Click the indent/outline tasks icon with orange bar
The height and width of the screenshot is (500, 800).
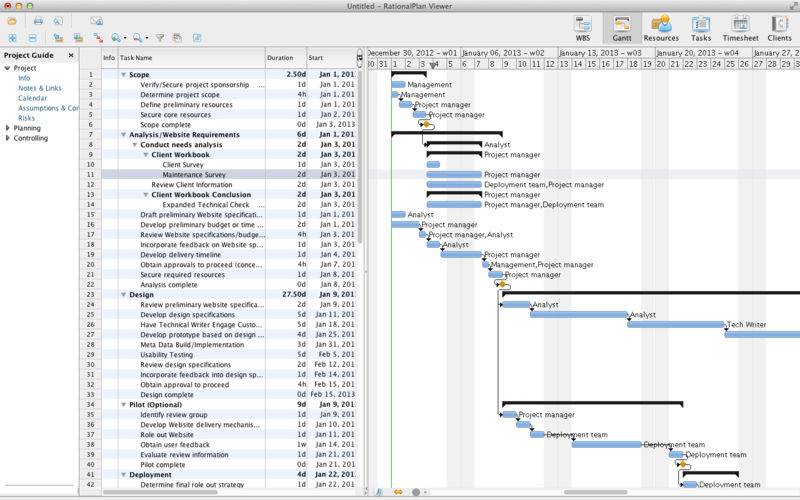[x=58, y=38]
